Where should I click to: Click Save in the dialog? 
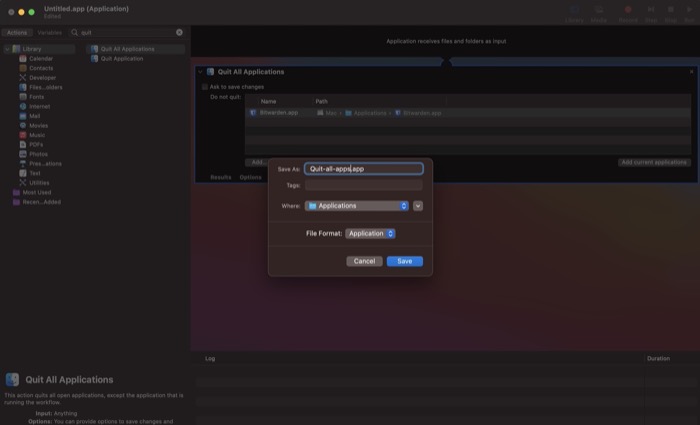pos(405,261)
